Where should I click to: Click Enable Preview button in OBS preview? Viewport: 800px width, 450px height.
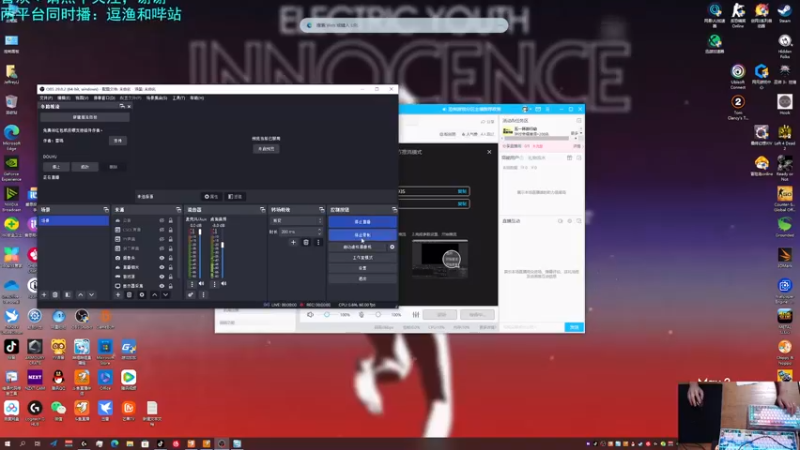tap(266, 149)
